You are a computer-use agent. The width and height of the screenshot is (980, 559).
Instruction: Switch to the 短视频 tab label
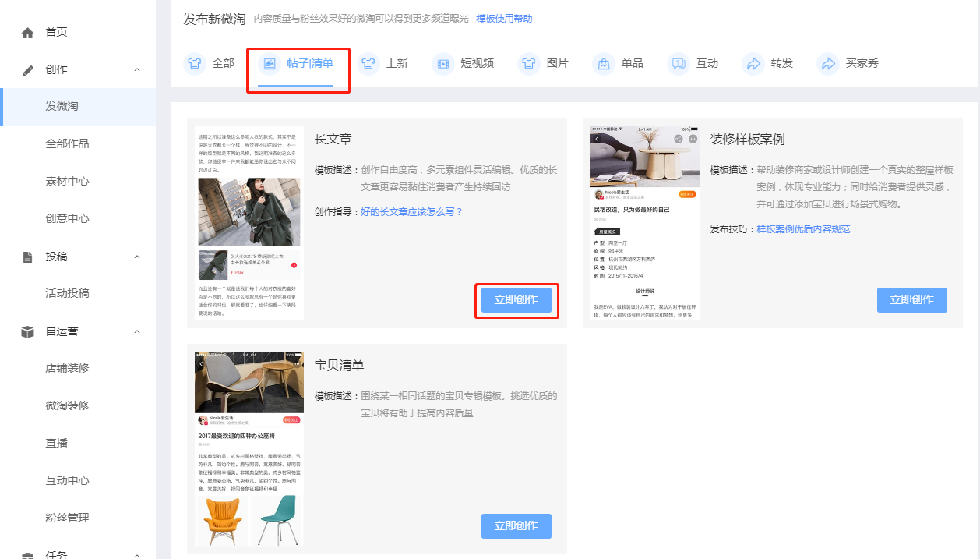point(478,64)
